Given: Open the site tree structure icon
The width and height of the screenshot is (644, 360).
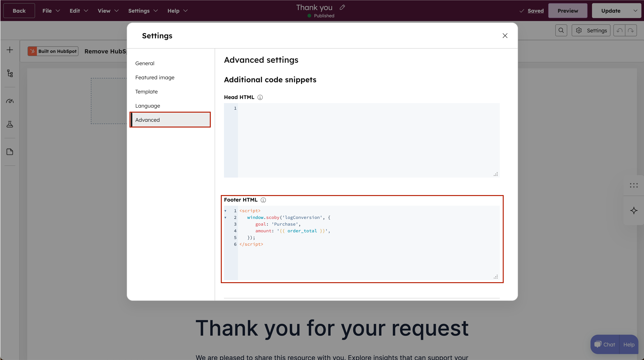Looking at the screenshot, I should 10,73.
